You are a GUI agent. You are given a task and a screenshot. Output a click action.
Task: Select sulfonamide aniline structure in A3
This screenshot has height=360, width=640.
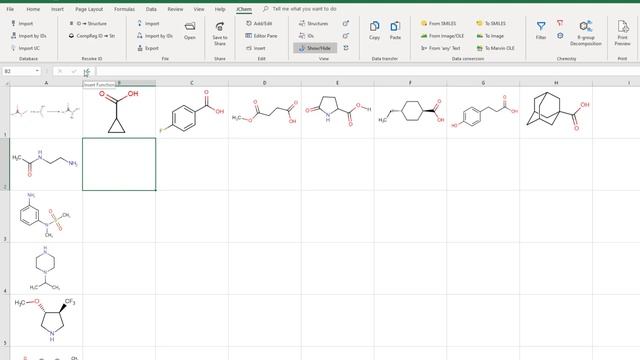point(45,216)
